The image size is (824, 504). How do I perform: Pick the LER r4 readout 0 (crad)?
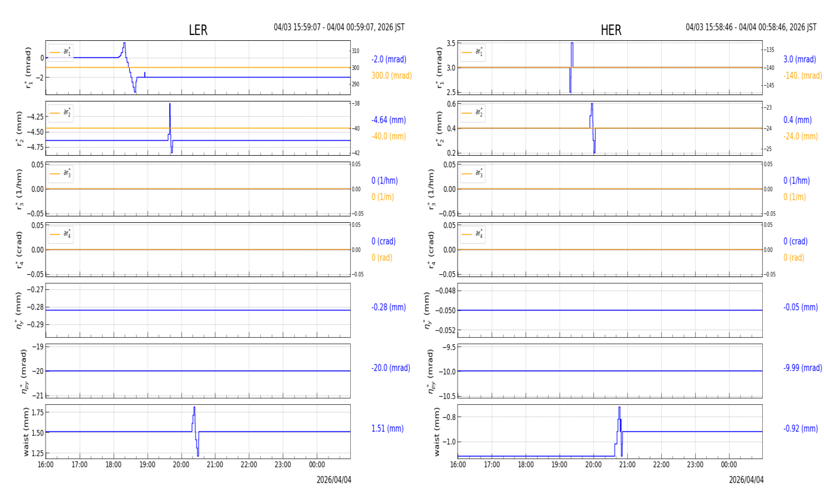pos(383,242)
